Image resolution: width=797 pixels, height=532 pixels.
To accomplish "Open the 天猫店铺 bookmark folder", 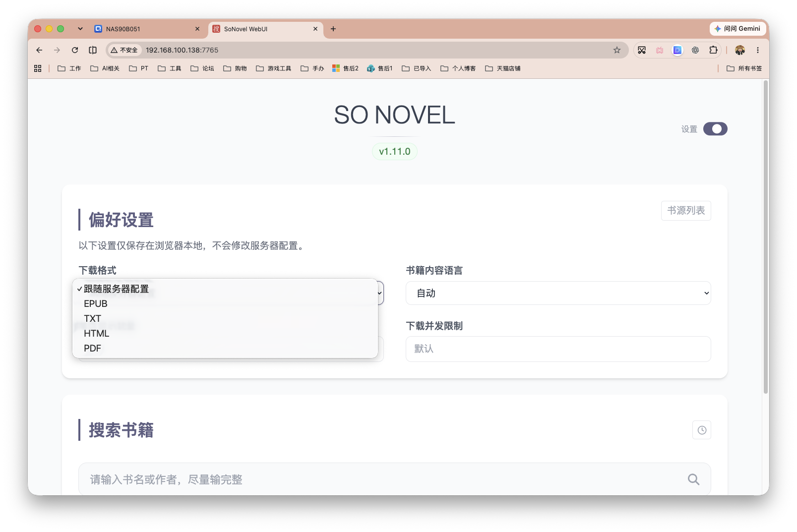I will pos(503,68).
